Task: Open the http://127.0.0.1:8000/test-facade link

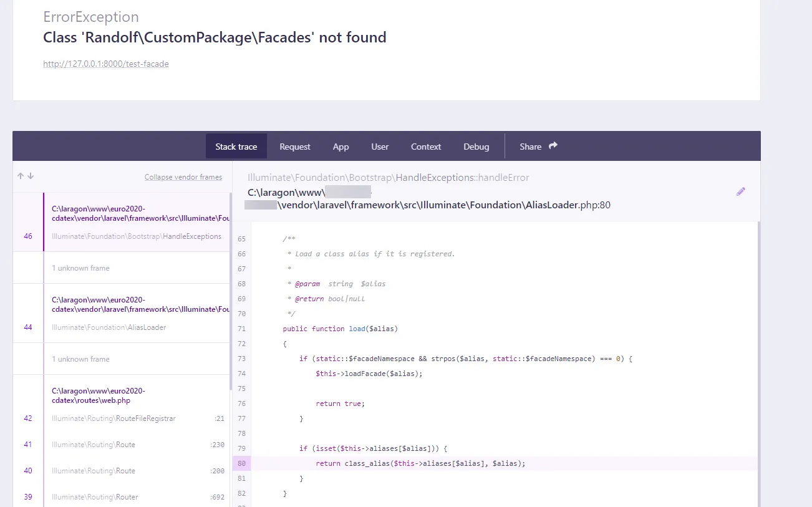Action: 106,64
